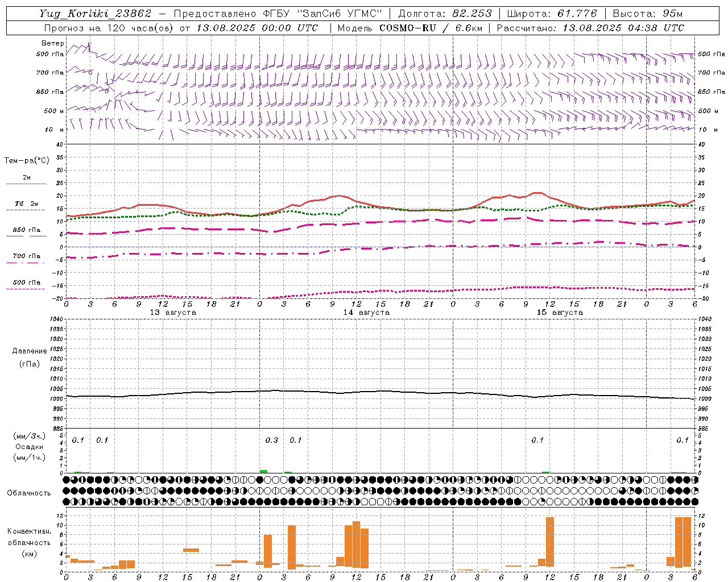The width and height of the screenshot is (728, 582).
Task: Click the '(мм/1ч.)' precipitation unit label
Action: pos(29,458)
